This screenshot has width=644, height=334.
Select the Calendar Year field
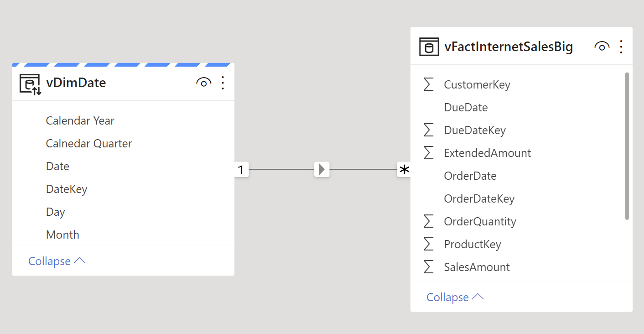(80, 120)
